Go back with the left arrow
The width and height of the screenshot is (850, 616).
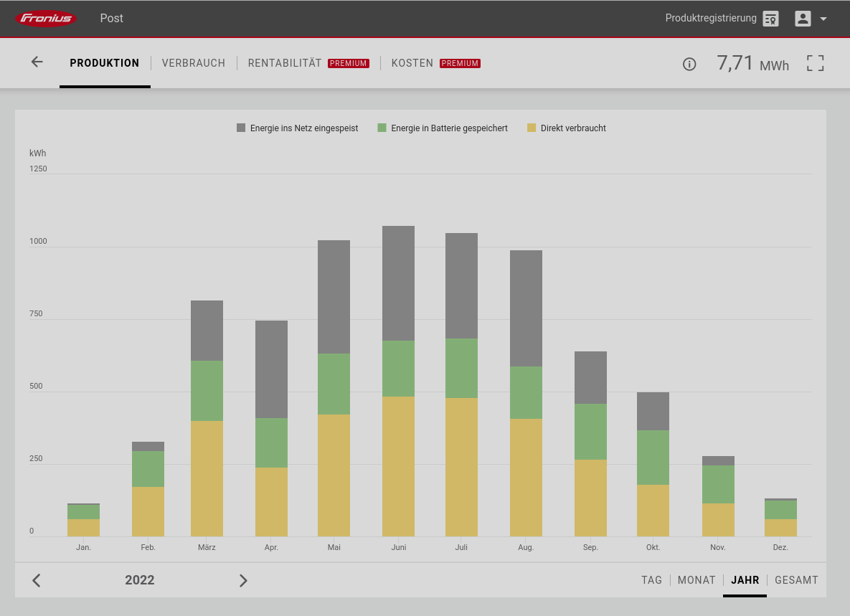37,62
